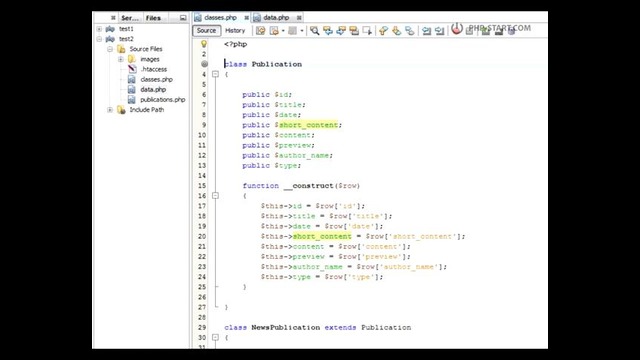Click 'function __construct($row)' text
This screenshot has width=640, height=360.
coord(301,186)
